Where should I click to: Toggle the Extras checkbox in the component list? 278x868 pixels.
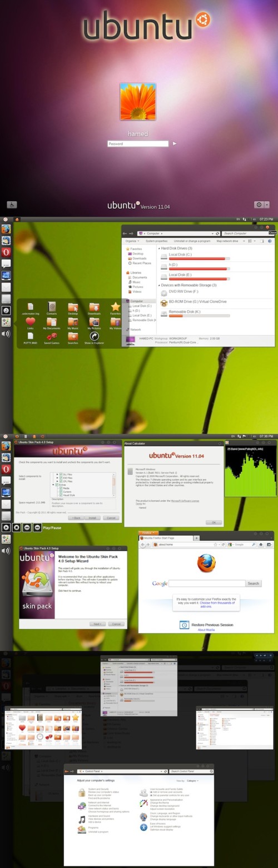click(x=57, y=485)
